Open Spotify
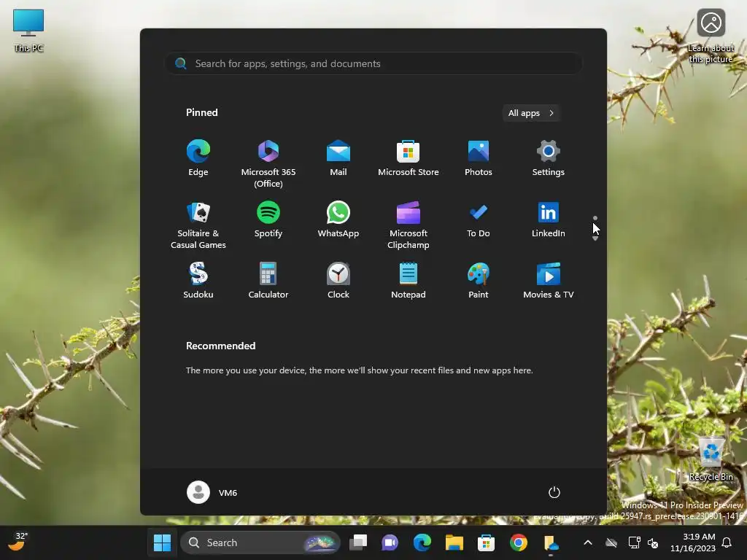 268,219
